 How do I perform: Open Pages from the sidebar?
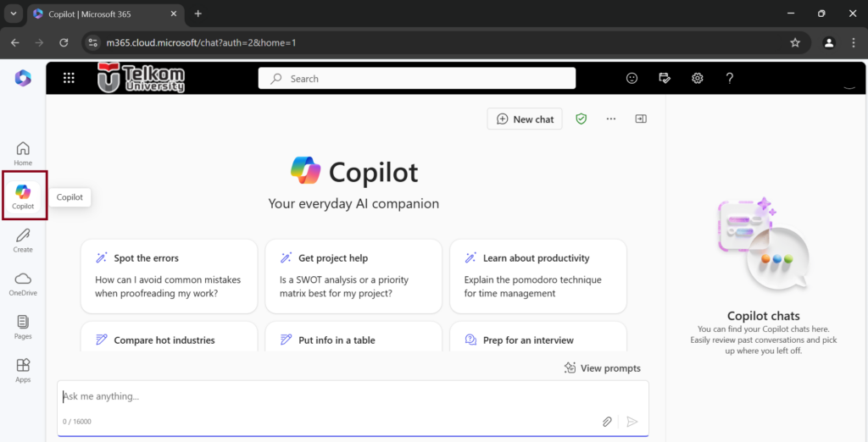pyautogui.click(x=23, y=326)
